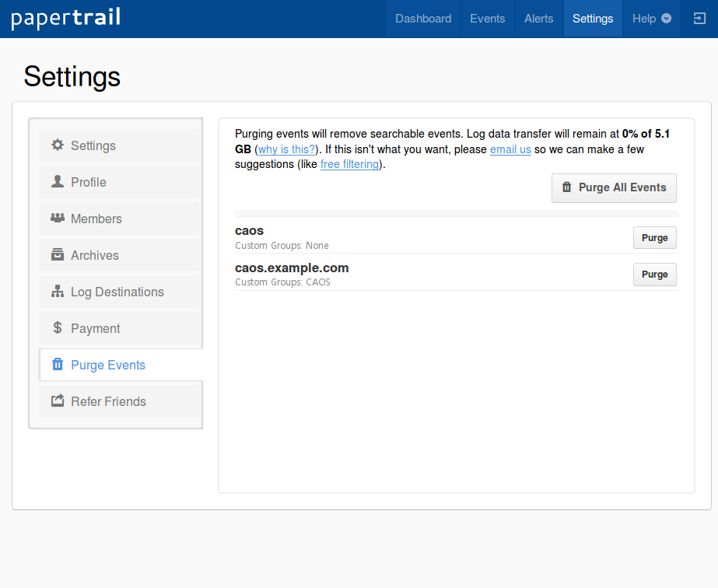Click the Members group icon
This screenshot has width=718, height=588.
[58, 219]
